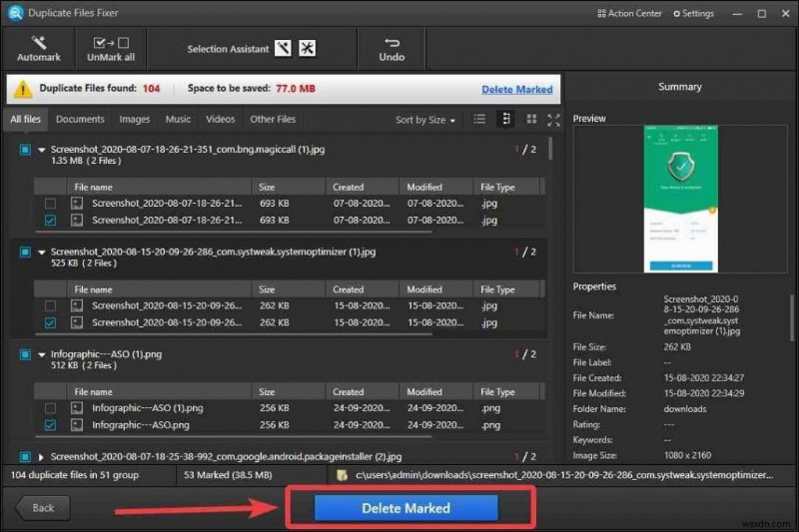Switch to the Documents tab

[80, 119]
